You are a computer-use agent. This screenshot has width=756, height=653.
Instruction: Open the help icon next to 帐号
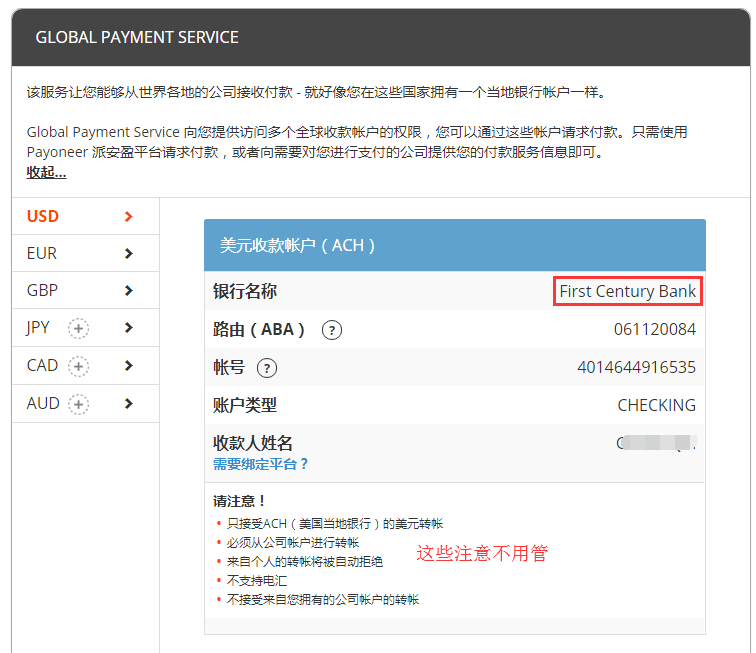(x=267, y=368)
